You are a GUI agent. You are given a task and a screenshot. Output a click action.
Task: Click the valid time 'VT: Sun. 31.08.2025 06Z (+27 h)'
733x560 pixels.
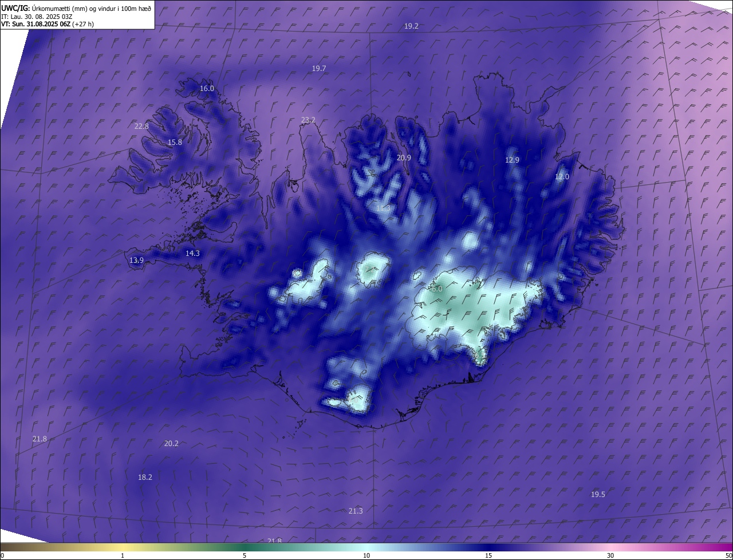click(x=48, y=25)
